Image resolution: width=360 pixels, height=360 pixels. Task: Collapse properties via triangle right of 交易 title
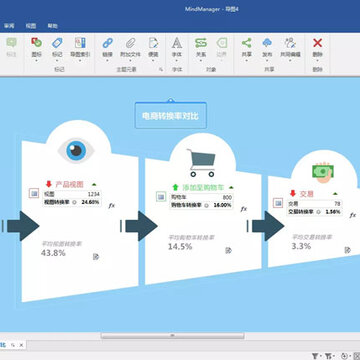[x=335, y=193]
